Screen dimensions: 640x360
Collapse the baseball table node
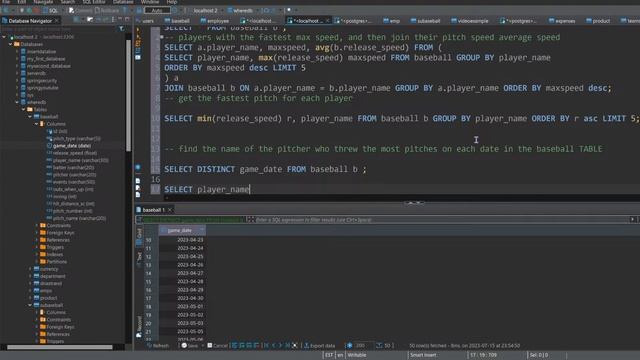[30, 117]
